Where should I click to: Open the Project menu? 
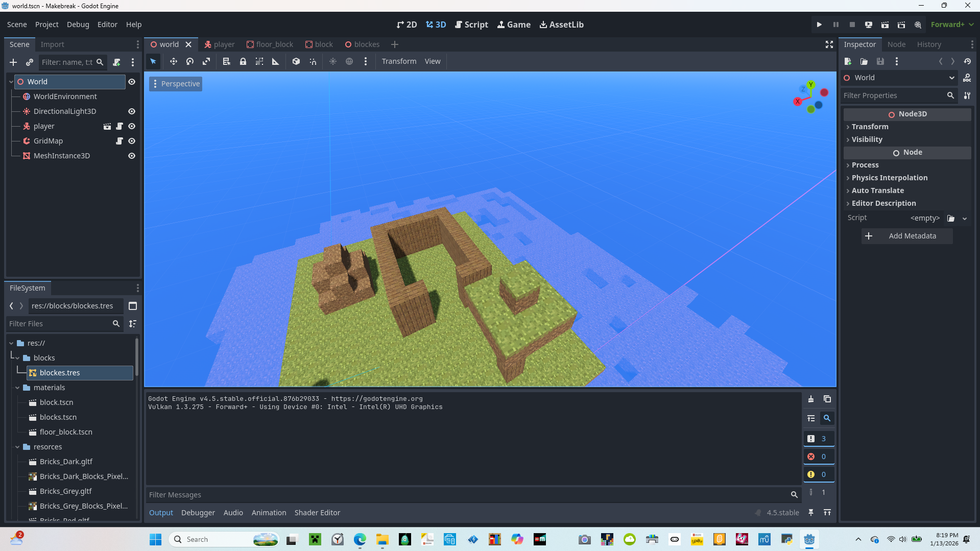point(46,25)
